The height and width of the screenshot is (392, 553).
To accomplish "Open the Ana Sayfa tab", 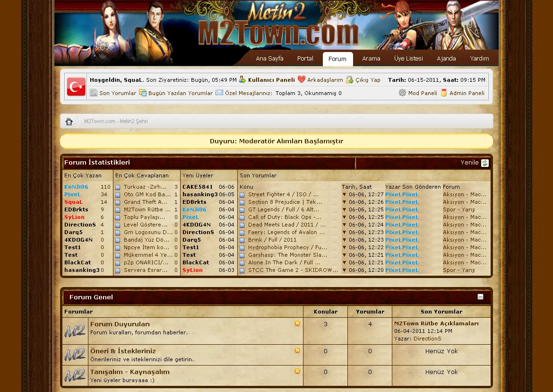I will pyautogui.click(x=269, y=59).
